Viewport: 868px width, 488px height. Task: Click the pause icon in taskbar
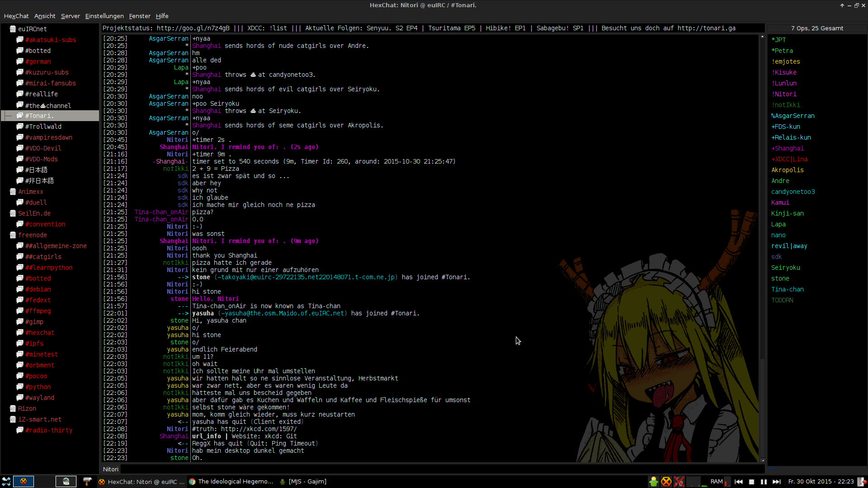pyautogui.click(x=764, y=482)
